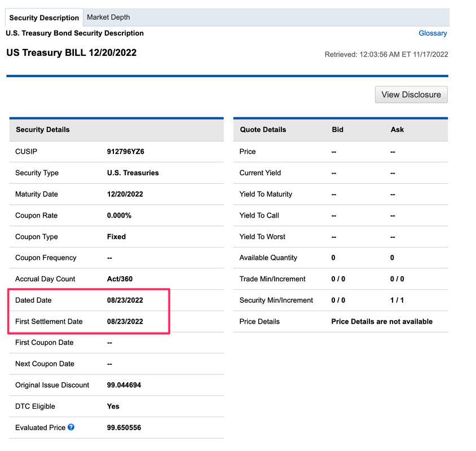Click the DTC Eligible value Yes
This screenshot has height=451, width=476.
click(x=113, y=406)
